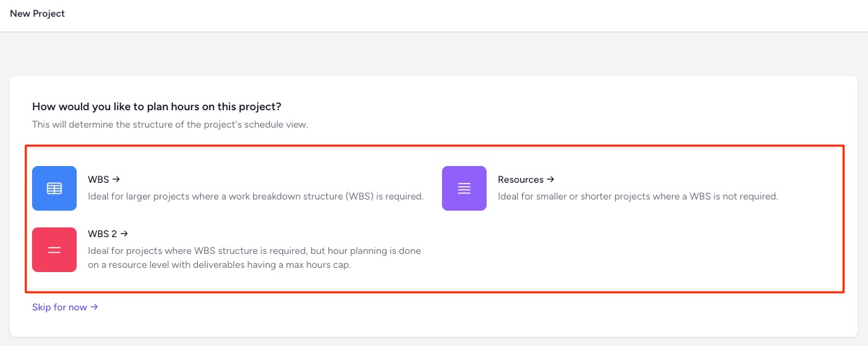This screenshot has height=346, width=868.
Task: Skip for now link
Action: (x=60, y=307)
